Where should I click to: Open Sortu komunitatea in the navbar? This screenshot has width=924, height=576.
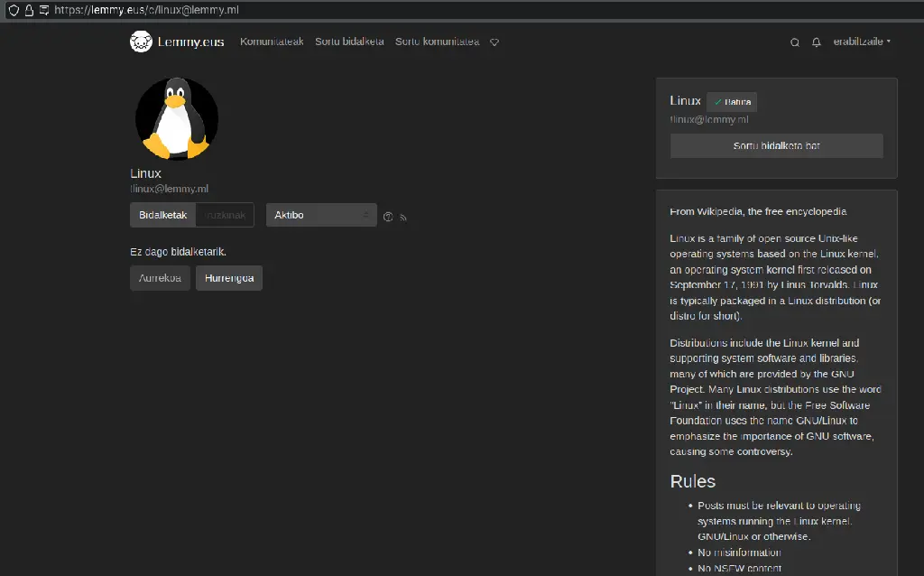438,42
